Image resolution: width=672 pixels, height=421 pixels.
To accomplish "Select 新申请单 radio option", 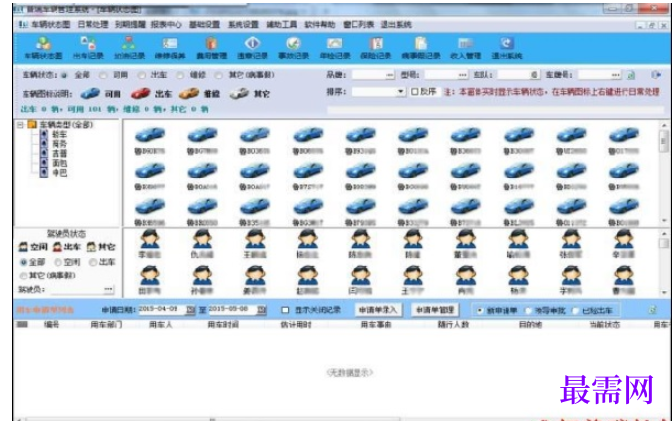I will tap(480, 310).
